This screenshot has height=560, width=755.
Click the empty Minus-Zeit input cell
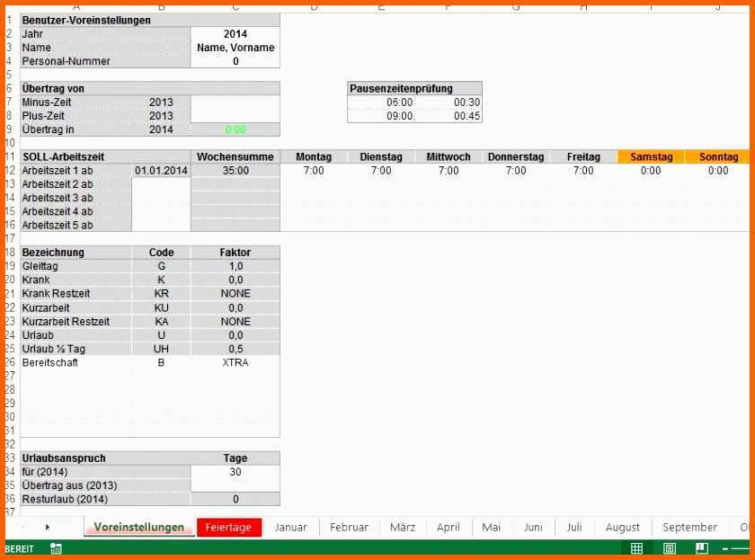tap(235, 102)
